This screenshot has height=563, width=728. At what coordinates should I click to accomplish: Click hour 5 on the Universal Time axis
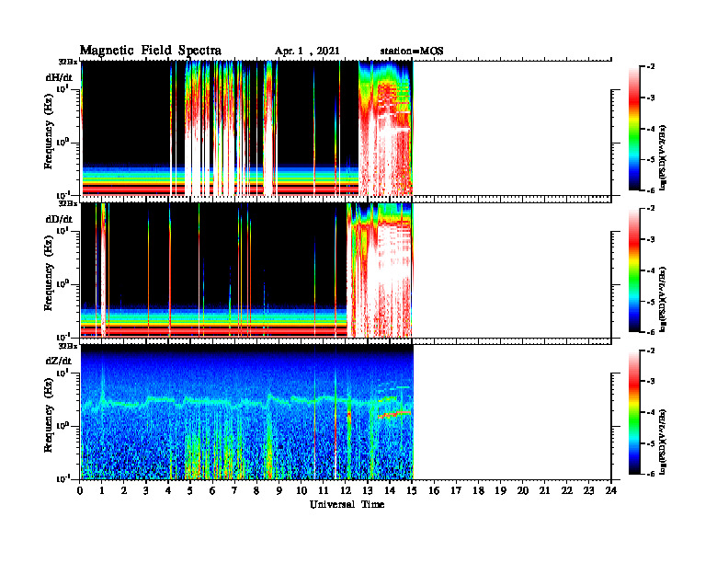point(190,490)
